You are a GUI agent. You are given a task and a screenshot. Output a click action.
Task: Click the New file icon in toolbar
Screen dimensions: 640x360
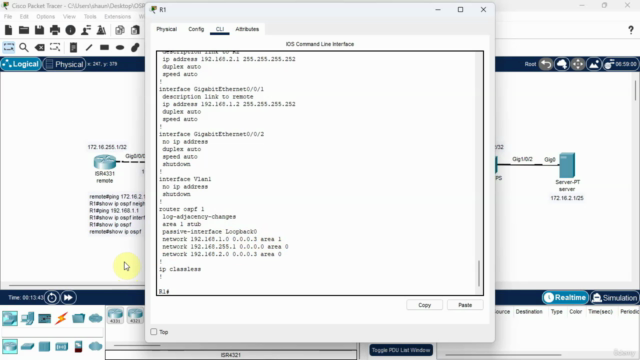[9, 30]
